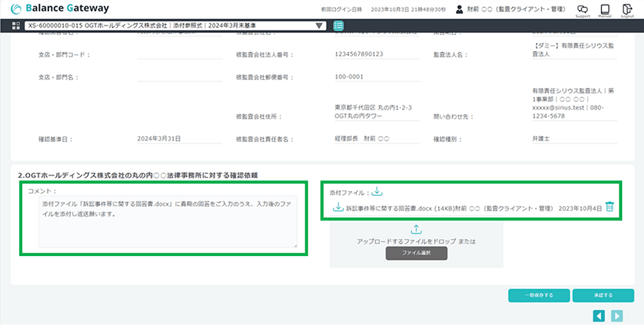Go to next page with right arrow
The image size is (644, 325).
(x=617, y=315)
